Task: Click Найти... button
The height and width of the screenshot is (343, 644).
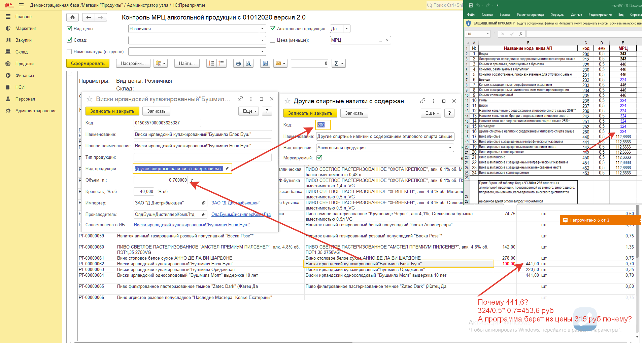Action: [x=187, y=63]
